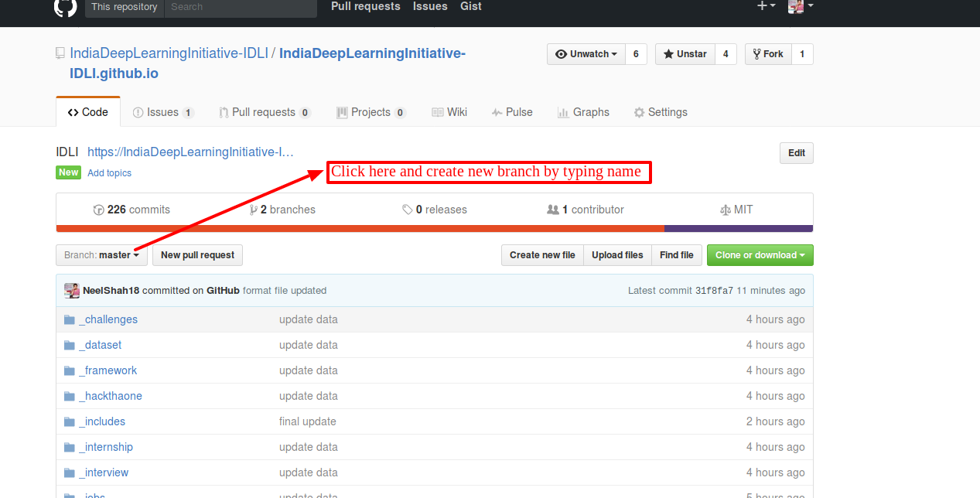Click the header Search input field

coord(241,7)
